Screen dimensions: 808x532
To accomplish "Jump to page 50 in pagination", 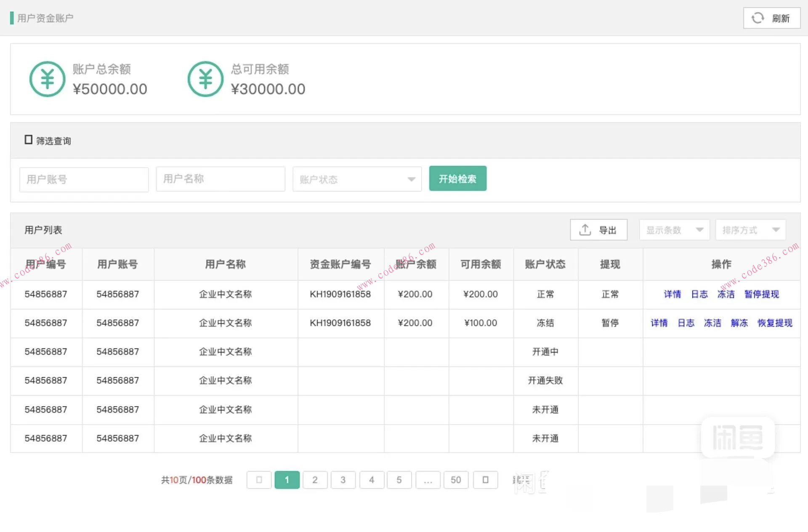I will (455, 480).
